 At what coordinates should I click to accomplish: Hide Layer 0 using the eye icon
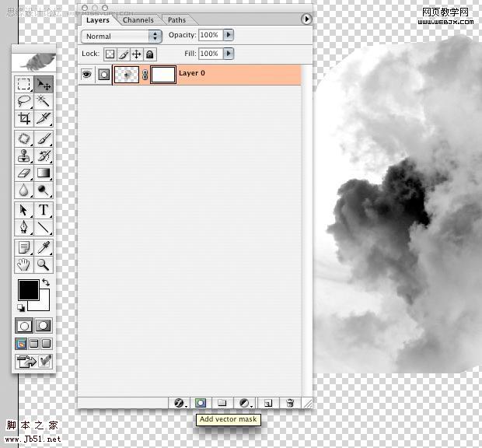[87, 75]
